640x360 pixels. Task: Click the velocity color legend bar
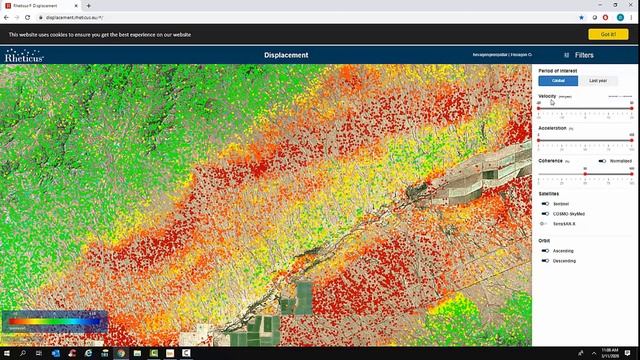coord(54,322)
